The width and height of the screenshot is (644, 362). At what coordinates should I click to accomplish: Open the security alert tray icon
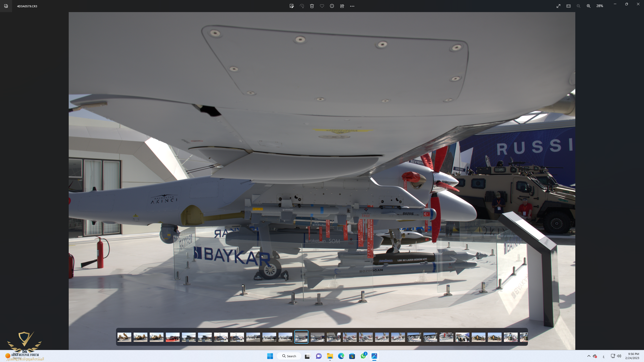595,356
